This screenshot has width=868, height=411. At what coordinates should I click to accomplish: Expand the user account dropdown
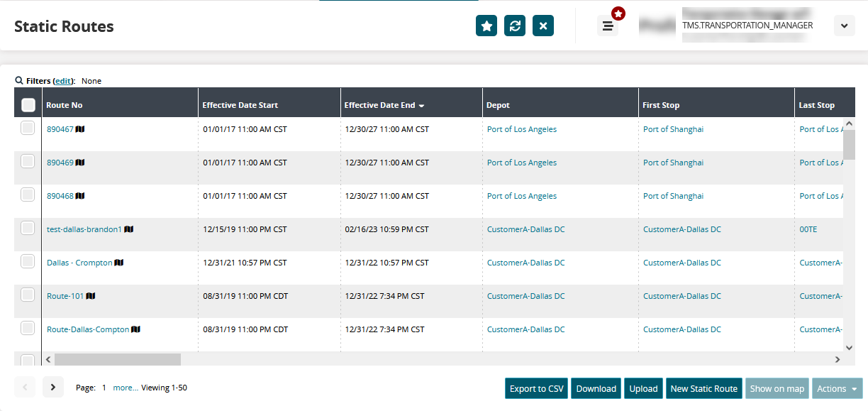click(844, 26)
